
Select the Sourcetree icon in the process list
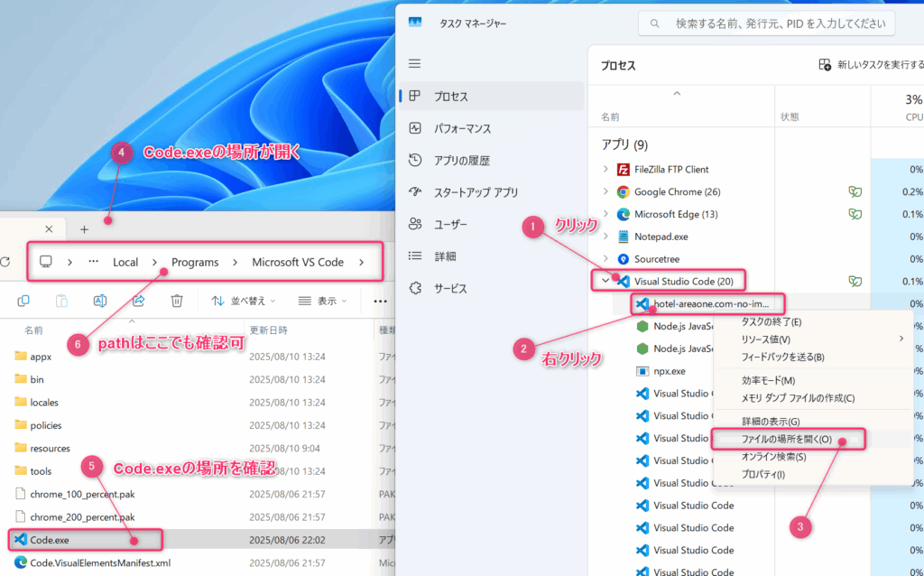click(x=623, y=259)
